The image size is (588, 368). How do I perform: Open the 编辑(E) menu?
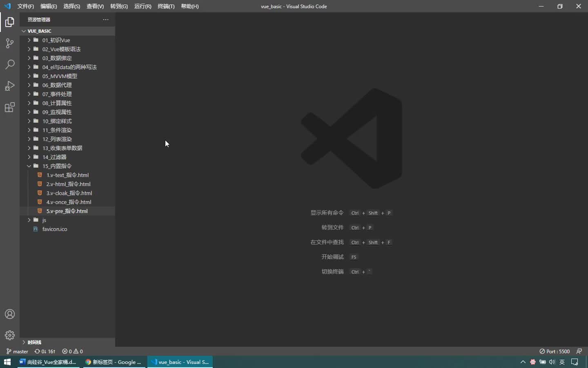[49, 6]
